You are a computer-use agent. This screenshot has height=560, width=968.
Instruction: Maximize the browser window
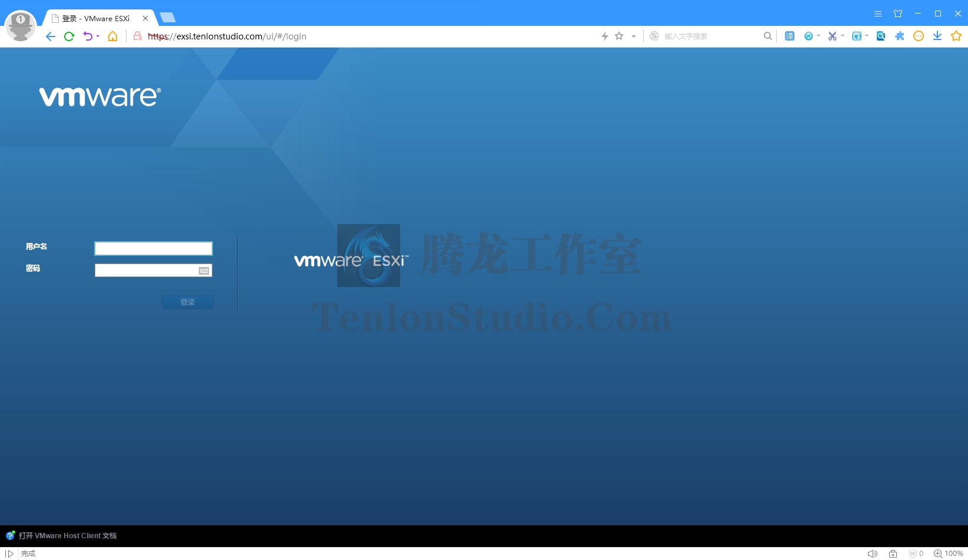938,14
